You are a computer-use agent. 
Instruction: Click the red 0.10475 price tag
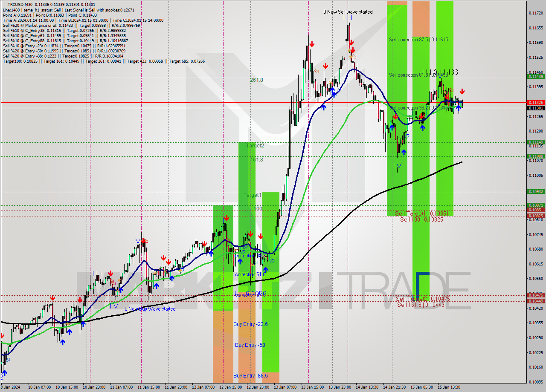click(536, 295)
